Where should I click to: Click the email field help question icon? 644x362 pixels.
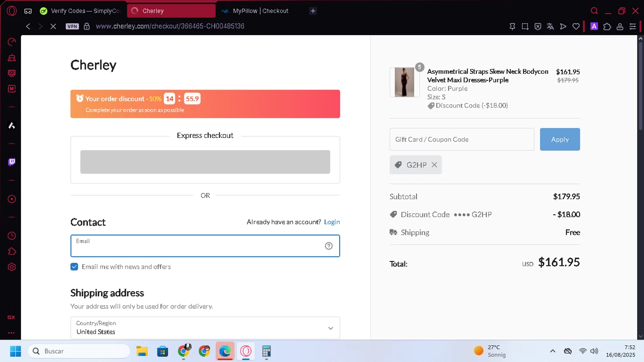pos(329,246)
